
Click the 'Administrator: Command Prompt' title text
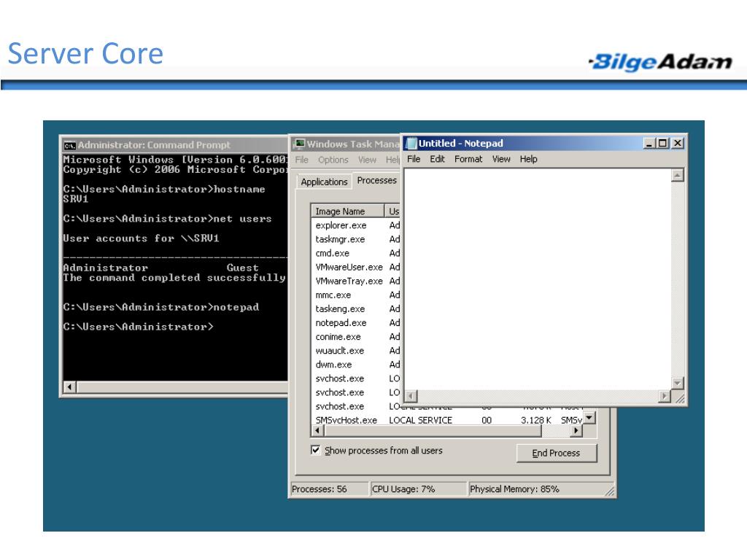click(x=154, y=145)
